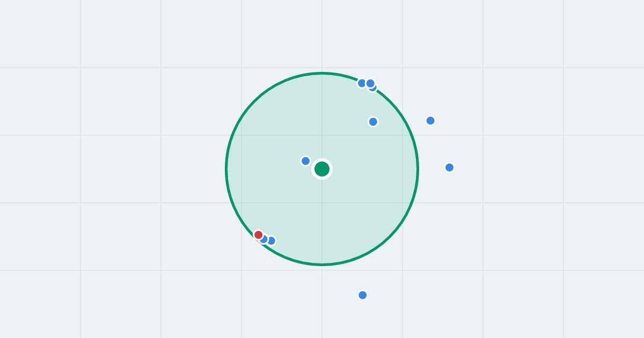This screenshot has width=644, height=338.
Task: Select the leftmost blue dot in the top cluster
Action: [x=362, y=83]
